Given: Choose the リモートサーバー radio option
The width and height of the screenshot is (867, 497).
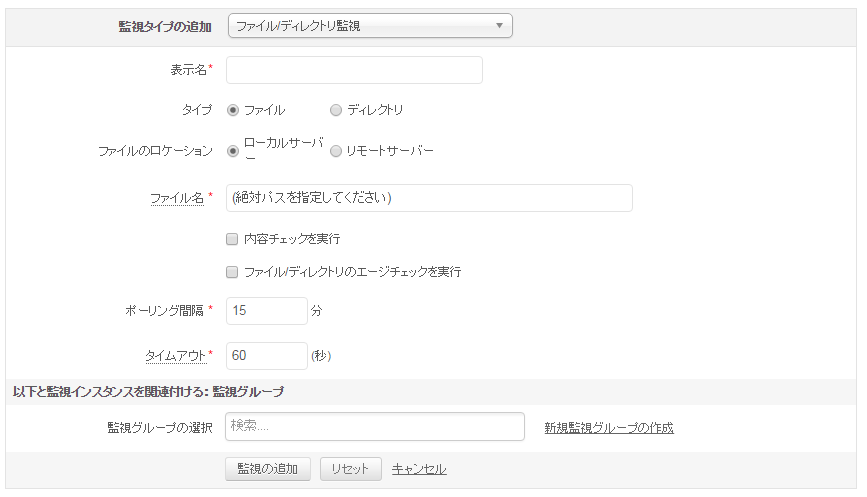Looking at the screenshot, I should pyautogui.click(x=336, y=151).
